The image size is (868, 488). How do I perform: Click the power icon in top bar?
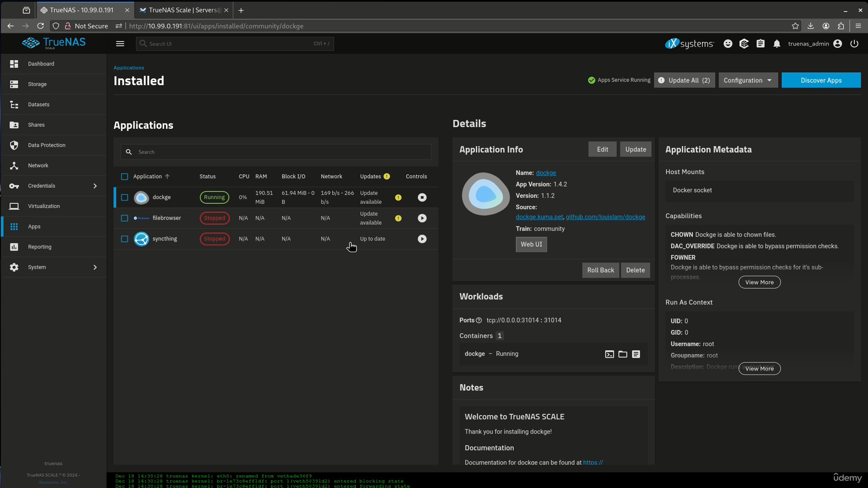tap(854, 44)
